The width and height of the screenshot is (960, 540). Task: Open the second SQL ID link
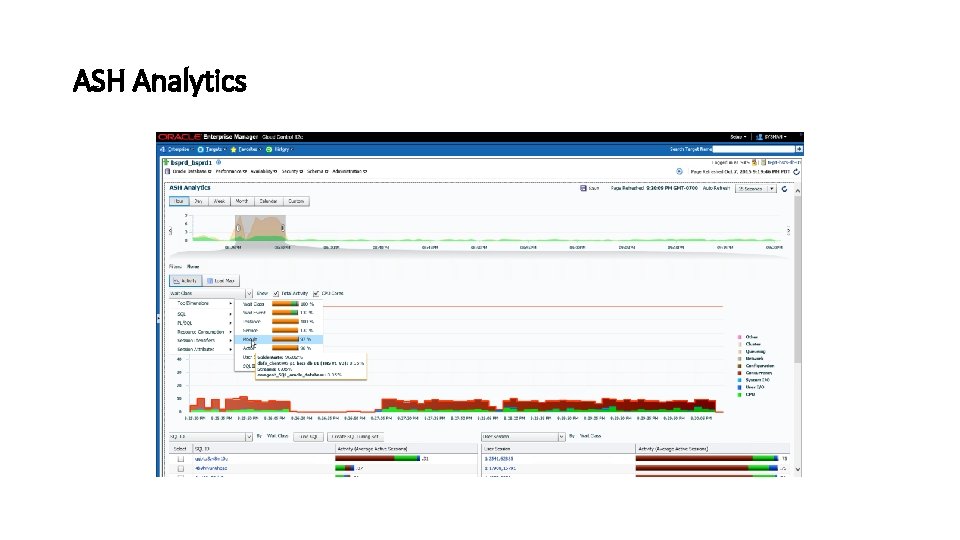point(211,468)
